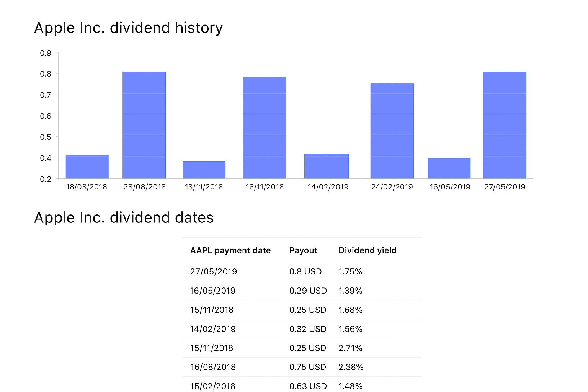The image size is (588, 392).
Task: Click the 14/02/2019 date in the table
Action: coord(213,329)
